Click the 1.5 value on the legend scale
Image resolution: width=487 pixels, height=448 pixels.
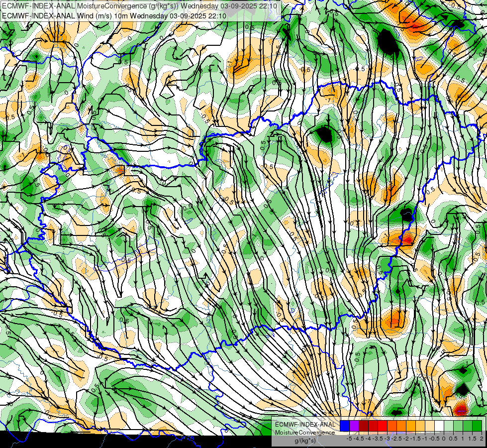[473, 439]
